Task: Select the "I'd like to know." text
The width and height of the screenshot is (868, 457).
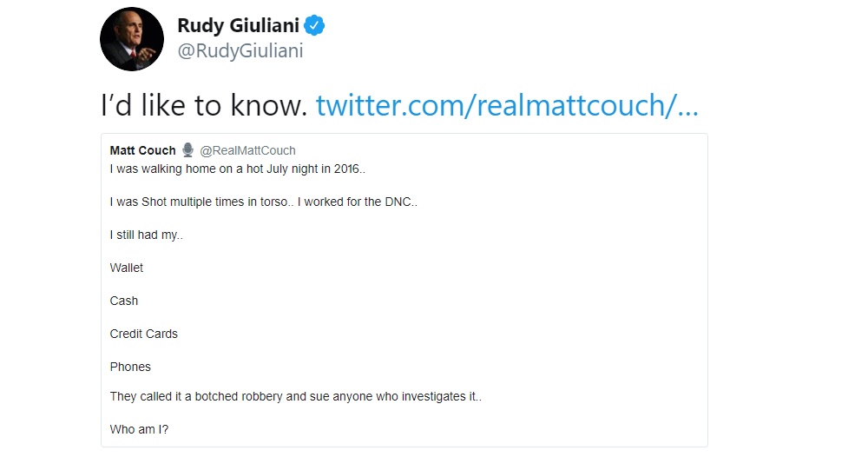Action: pos(204,105)
